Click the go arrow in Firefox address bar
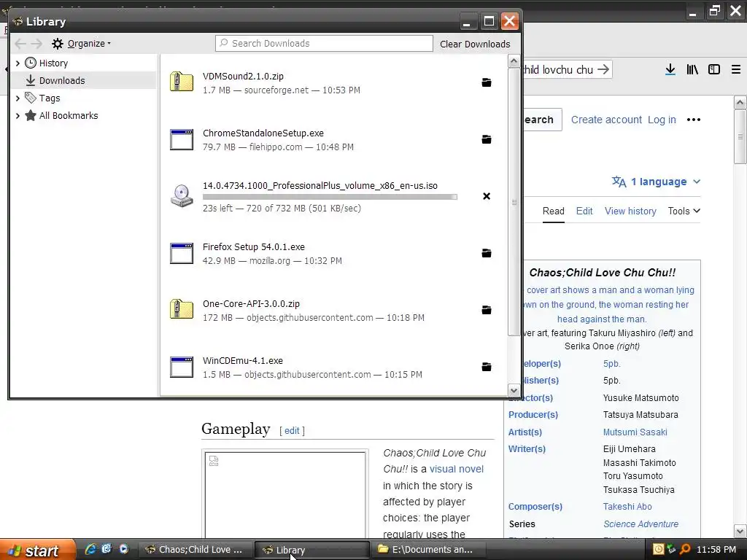This screenshot has width=747, height=560. click(x=603, y=69)
